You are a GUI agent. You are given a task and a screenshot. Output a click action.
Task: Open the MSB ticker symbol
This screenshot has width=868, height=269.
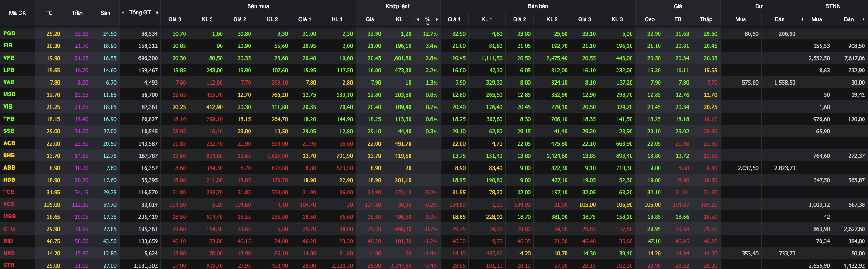click(9, 94)
